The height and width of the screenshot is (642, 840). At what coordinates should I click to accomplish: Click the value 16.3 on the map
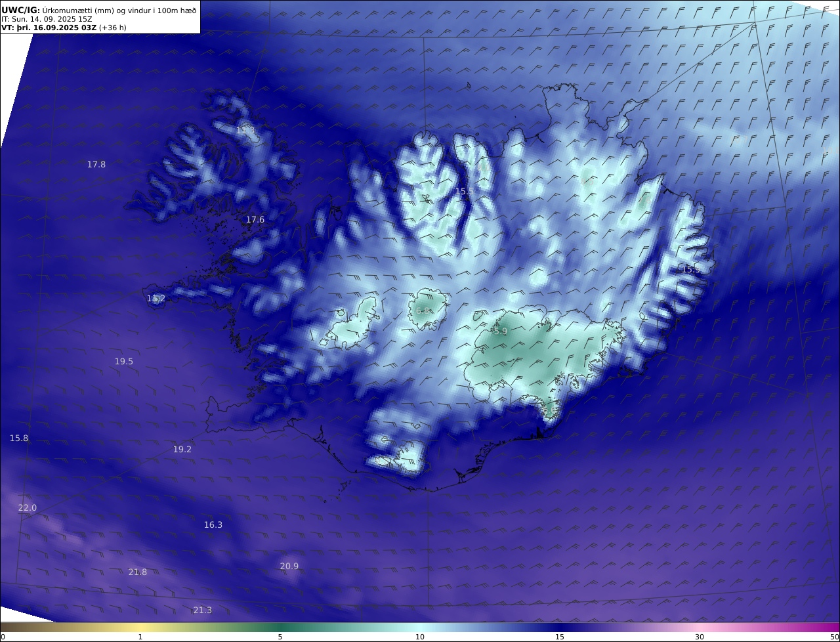[213, 525]
